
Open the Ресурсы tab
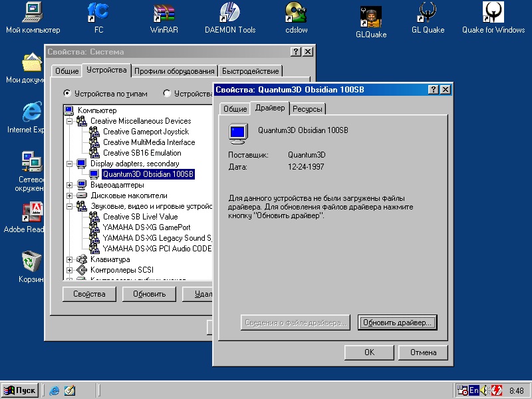click(x=307, y=109)
